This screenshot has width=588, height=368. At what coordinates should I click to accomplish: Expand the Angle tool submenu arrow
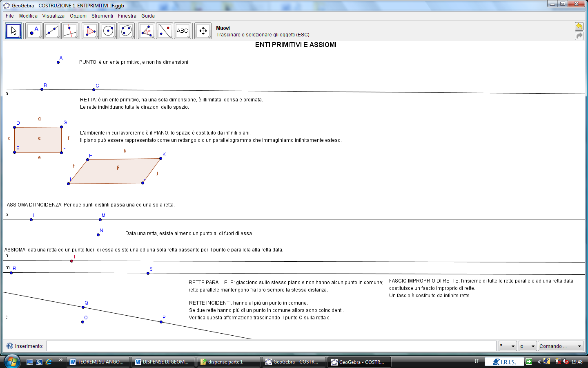153,37
